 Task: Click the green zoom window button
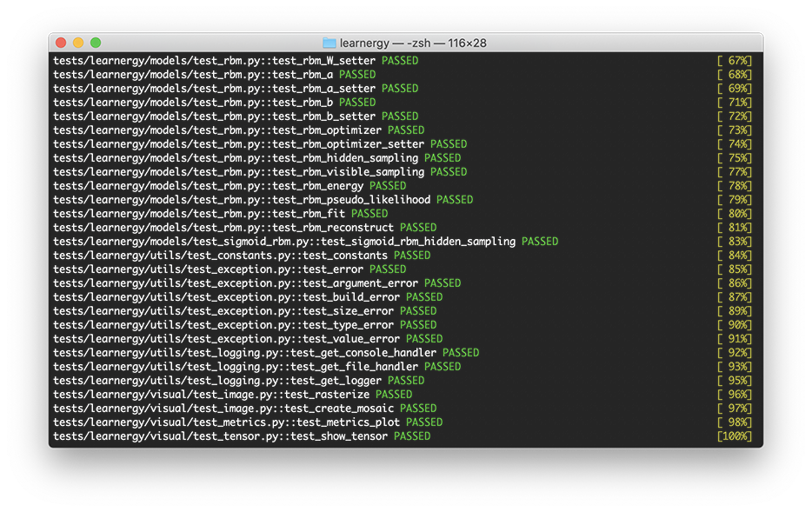pos(96,43)
